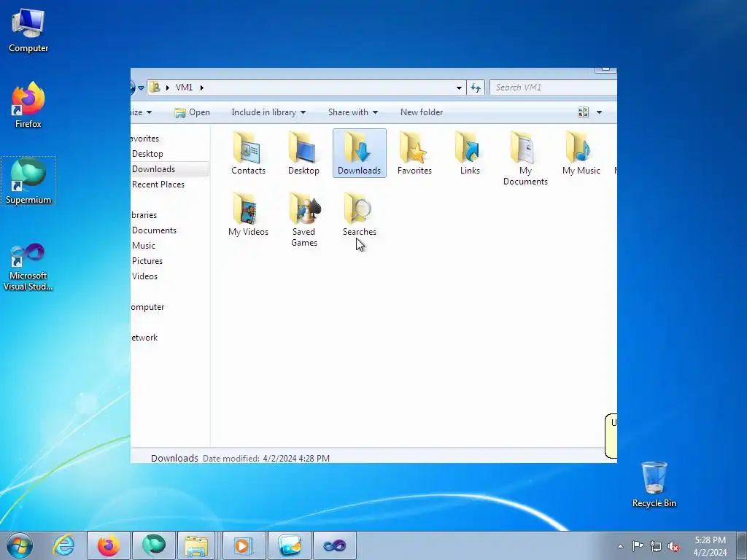Click the taskbar clock and date
The width and height of the screenshot is (747, 560).
[710, 546]
